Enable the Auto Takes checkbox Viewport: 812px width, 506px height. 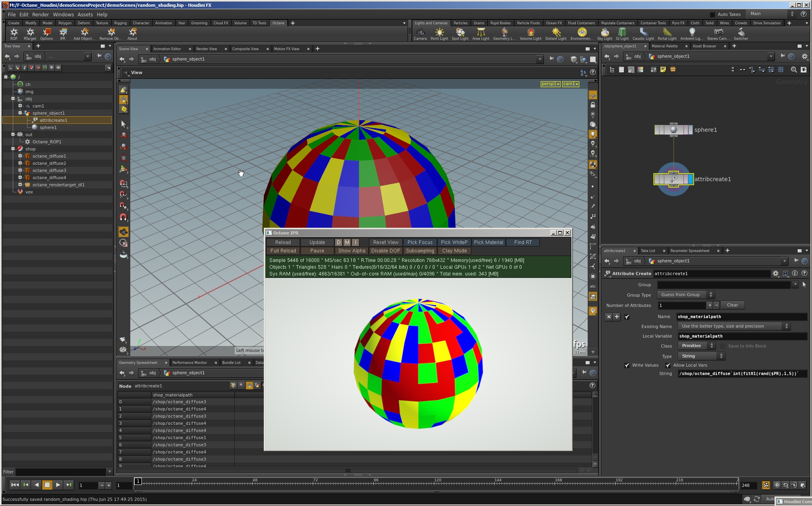pyautogui.click(x=712, y=14)
